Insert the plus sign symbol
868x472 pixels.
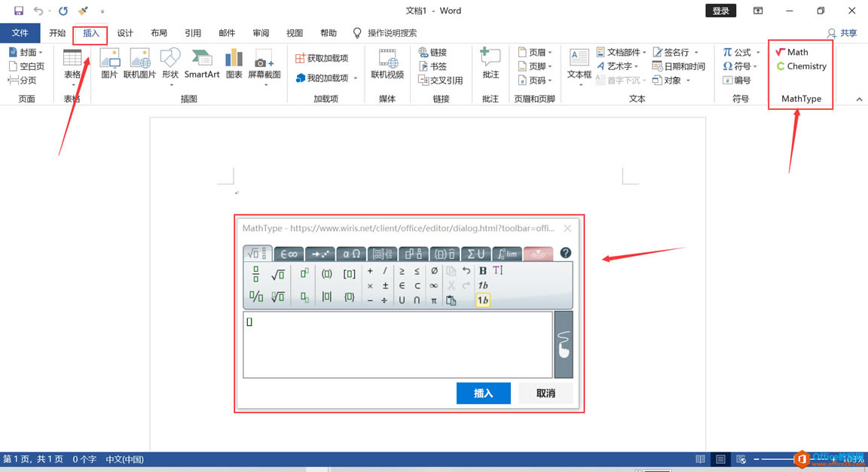tap(370, 271)
